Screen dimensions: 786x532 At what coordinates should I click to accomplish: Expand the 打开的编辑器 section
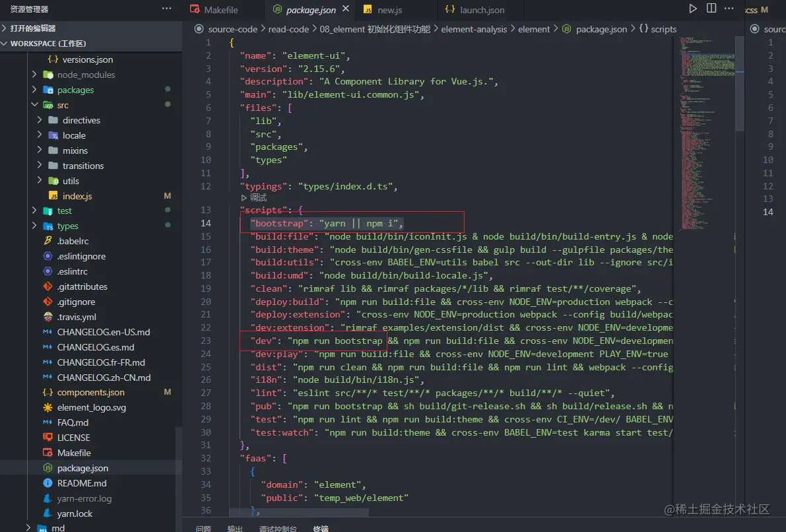pyautogui.click(x=32, y=28)
